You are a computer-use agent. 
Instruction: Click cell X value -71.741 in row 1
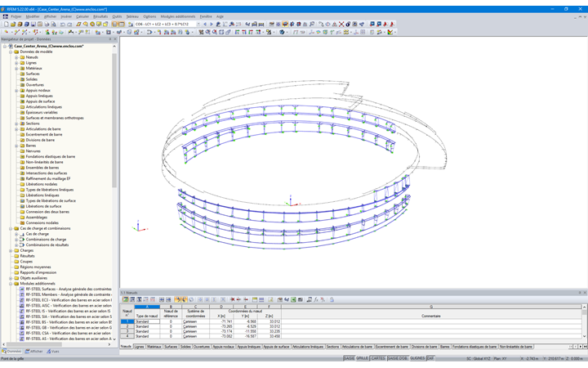pyautogui.click(x=221, y=322)
